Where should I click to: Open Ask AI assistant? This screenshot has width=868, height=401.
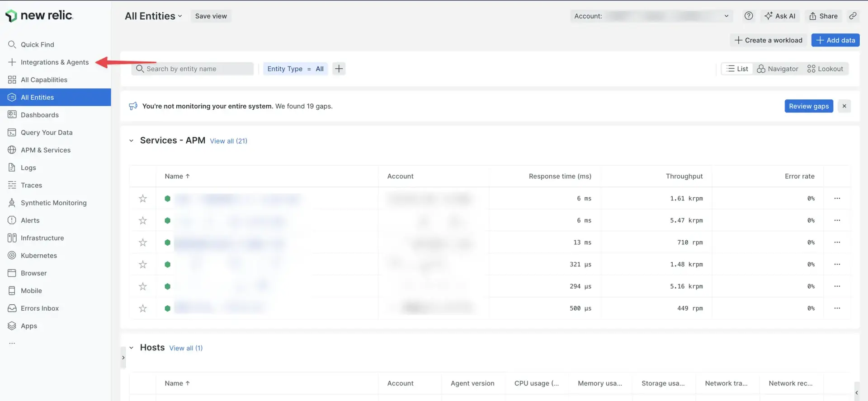[780, 16]
